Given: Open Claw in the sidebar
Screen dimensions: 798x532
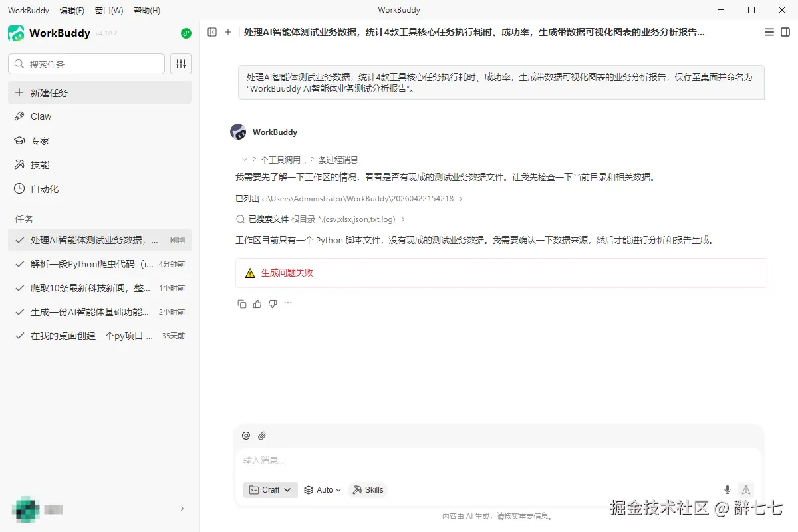Looking at the screenshot, I should point(100,116).
